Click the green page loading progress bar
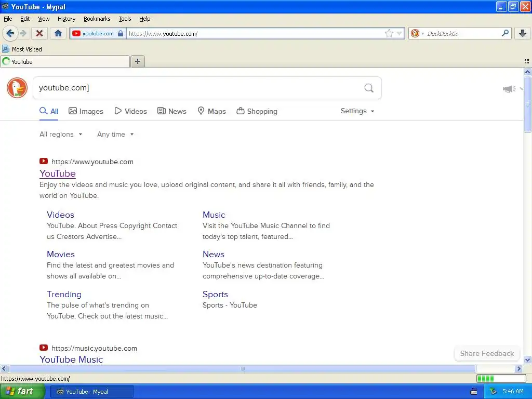Viewport: 532px width, 399px height. click(x=501, y=378)
